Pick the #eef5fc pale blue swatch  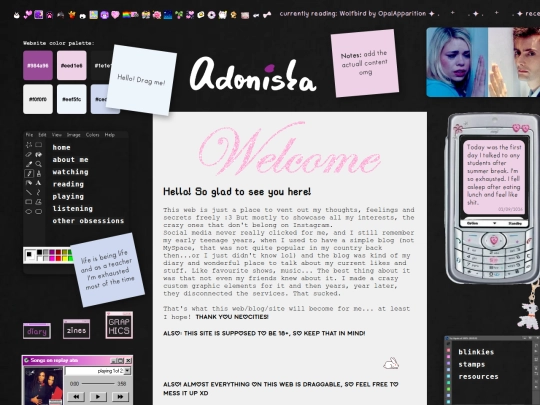(72, 99)
